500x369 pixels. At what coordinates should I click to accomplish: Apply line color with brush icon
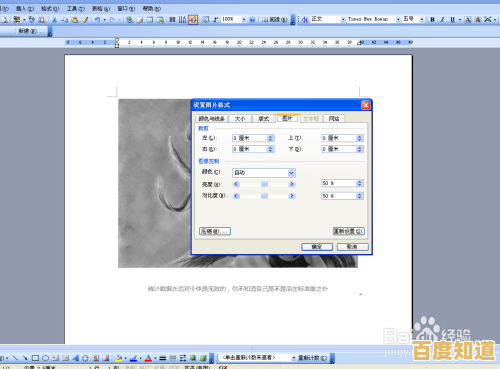[133, 358]
